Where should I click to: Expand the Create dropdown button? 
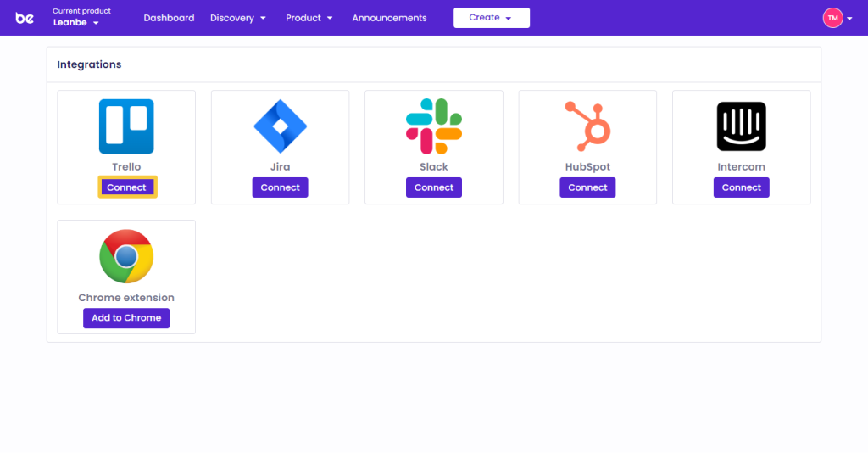(491, 18)
